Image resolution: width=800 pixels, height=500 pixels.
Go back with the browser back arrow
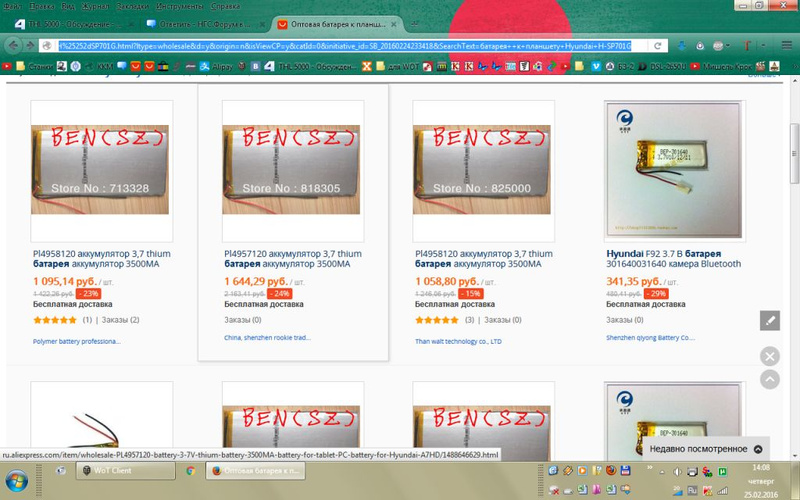point(13,45)
